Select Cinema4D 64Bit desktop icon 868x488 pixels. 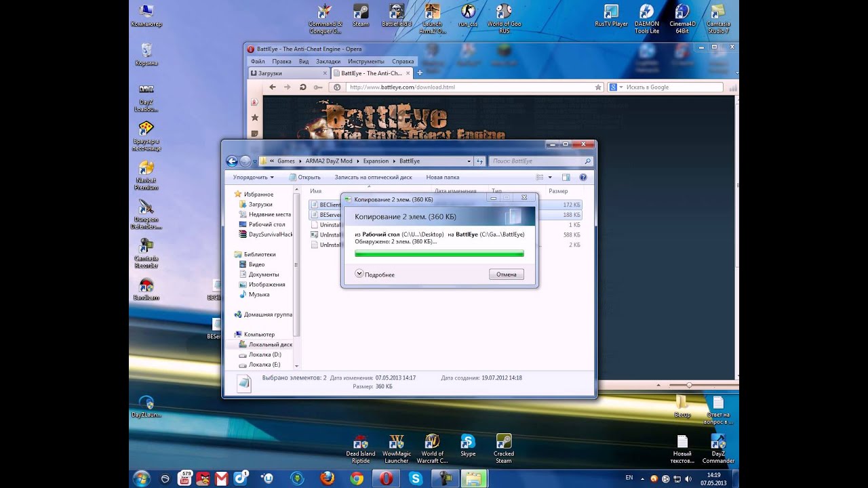pos(682,18)
